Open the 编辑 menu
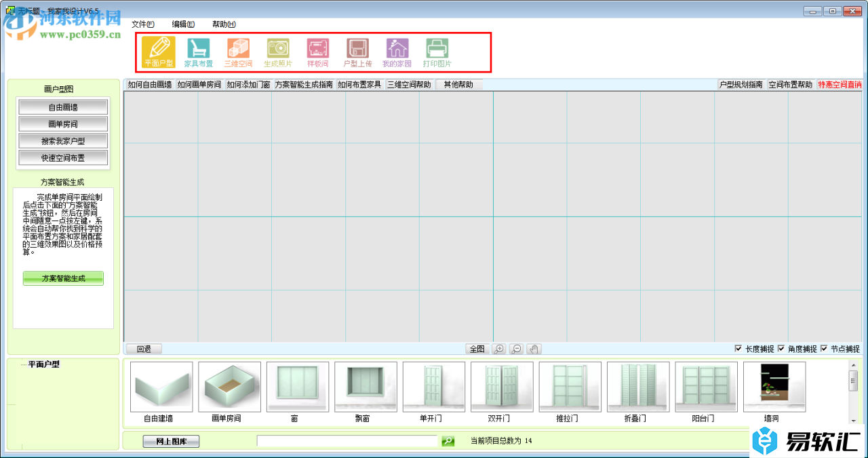The image size is (868, 458). [x=183, y=24]
